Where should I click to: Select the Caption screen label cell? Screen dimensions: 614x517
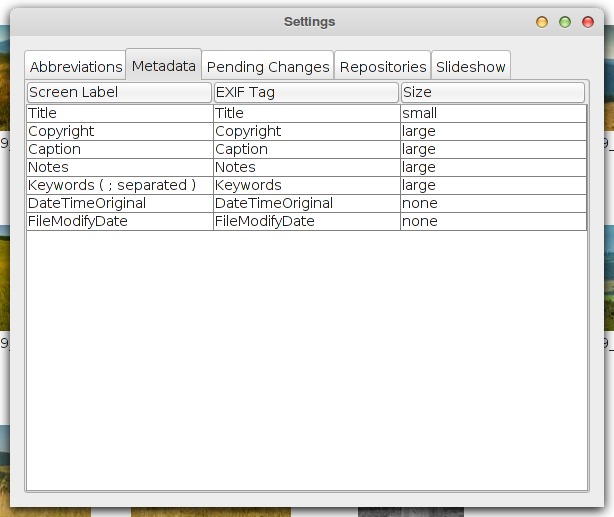(x=120, y=150)
